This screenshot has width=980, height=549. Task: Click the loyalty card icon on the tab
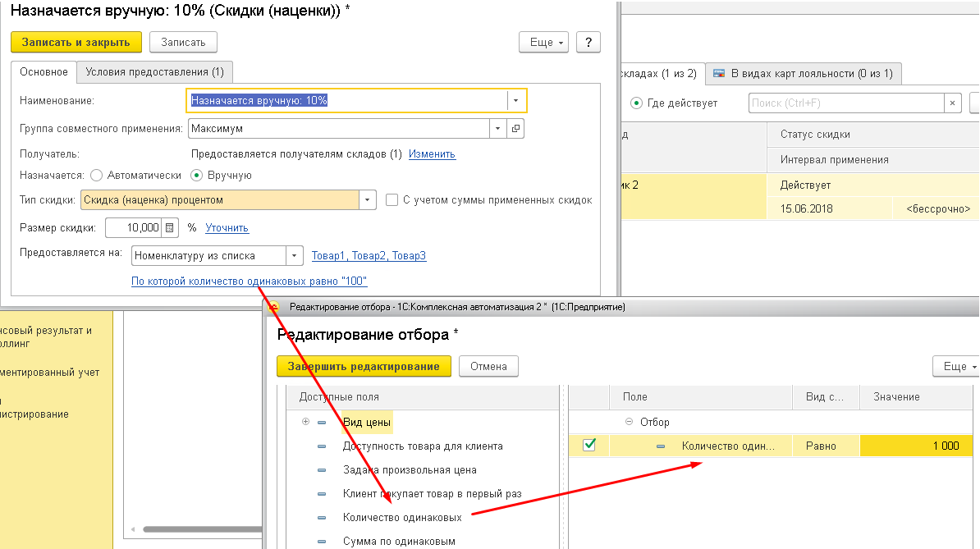(x=719, y=74)
